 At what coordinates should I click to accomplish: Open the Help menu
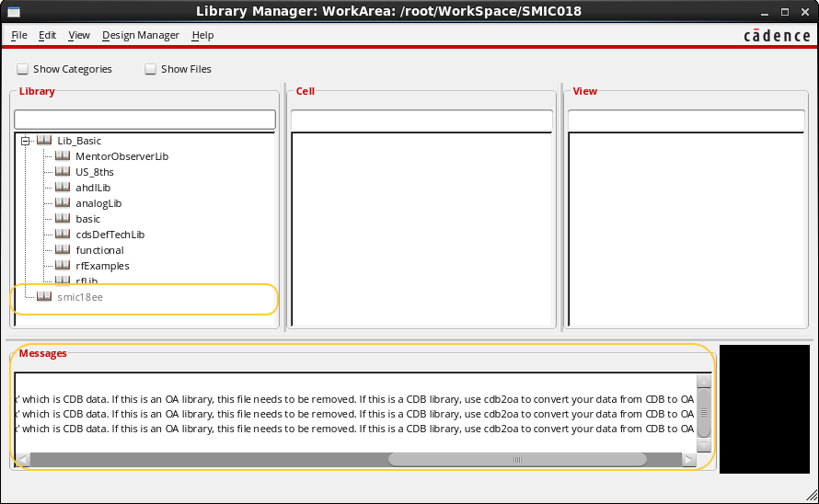click(x=202, y=35)
